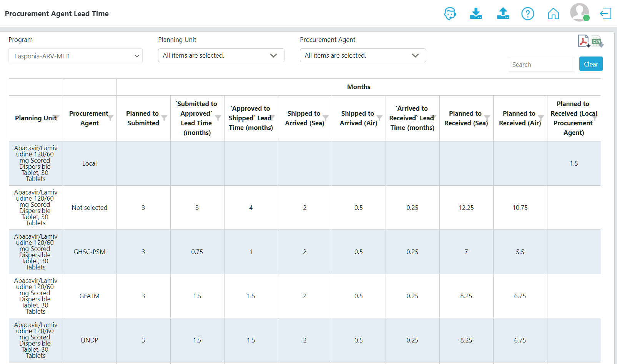
Task: Click the 5.5 value in GHSC-PSM row
Action: (x=520, y=252)
